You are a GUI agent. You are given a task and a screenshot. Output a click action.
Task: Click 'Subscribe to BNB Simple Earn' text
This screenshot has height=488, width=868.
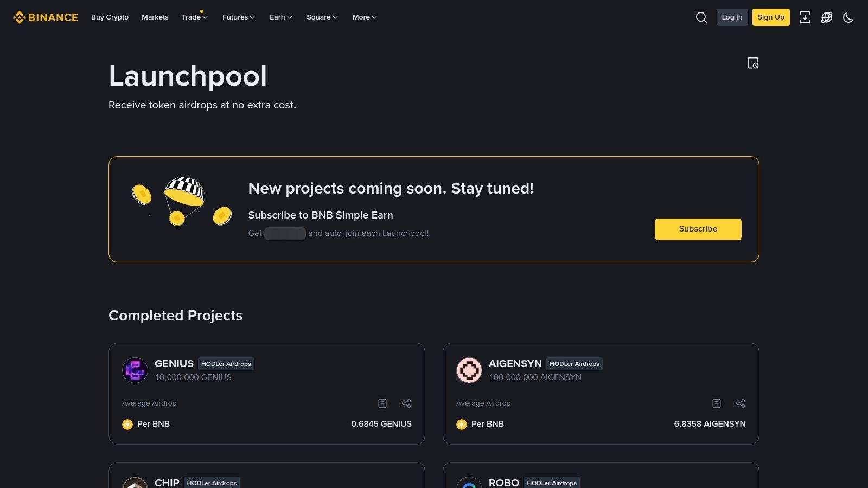[321, 215]
